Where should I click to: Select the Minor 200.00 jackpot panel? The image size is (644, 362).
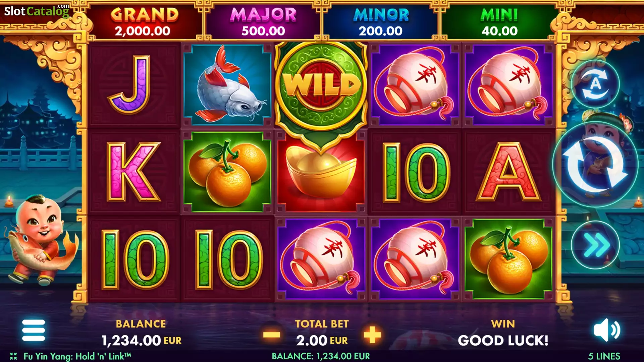[381, 22]
